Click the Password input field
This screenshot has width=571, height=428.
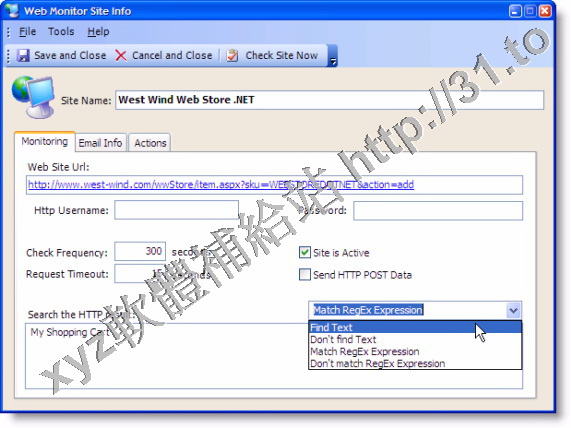438,211
